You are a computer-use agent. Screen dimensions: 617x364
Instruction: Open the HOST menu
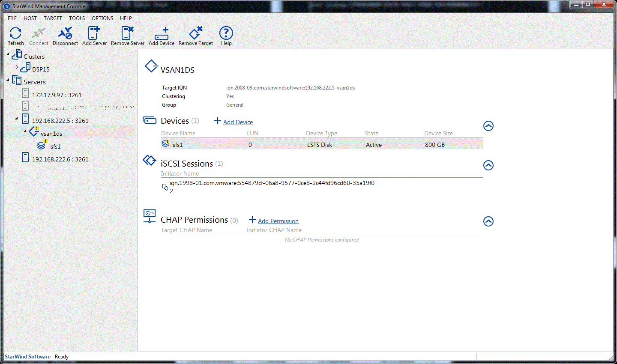coord(30,18)
